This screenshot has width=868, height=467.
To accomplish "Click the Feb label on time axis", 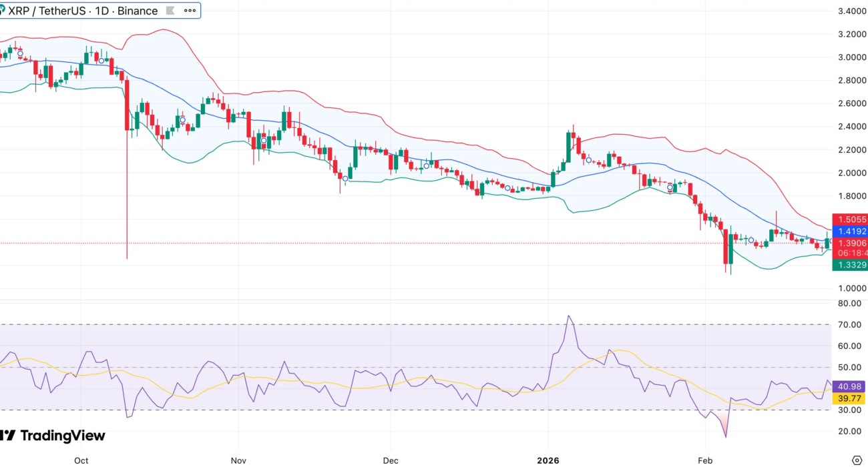I will [705, 460].
